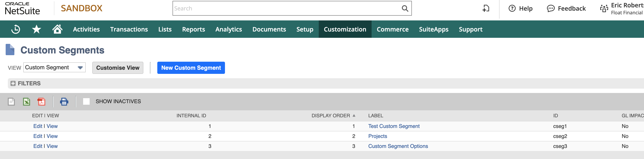Print the Custom Segments list
The height and width of the screenshot is (159, 644).
click(x=64, y=102)
